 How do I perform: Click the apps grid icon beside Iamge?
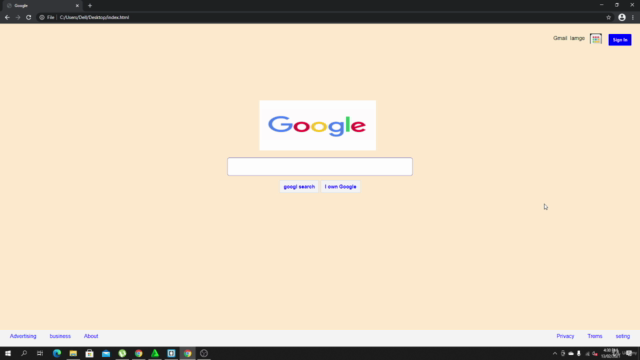[596, 39]
